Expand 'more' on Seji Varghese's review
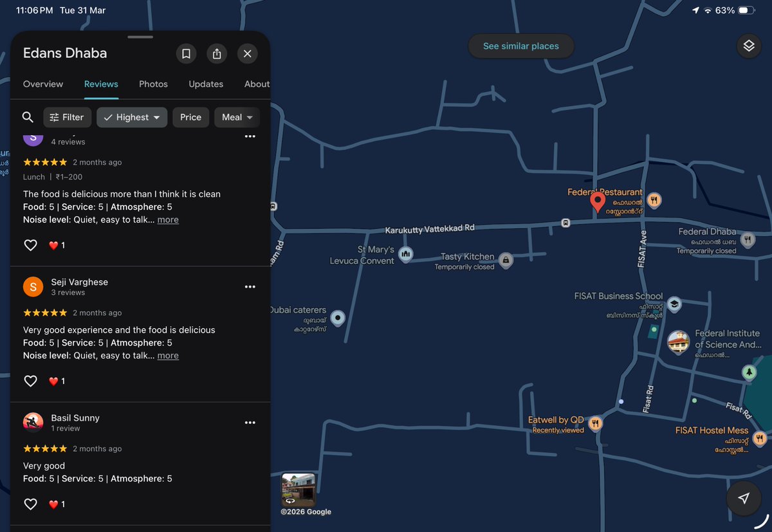The width and height of the screenshot is (772, 532). click(168, 355)
